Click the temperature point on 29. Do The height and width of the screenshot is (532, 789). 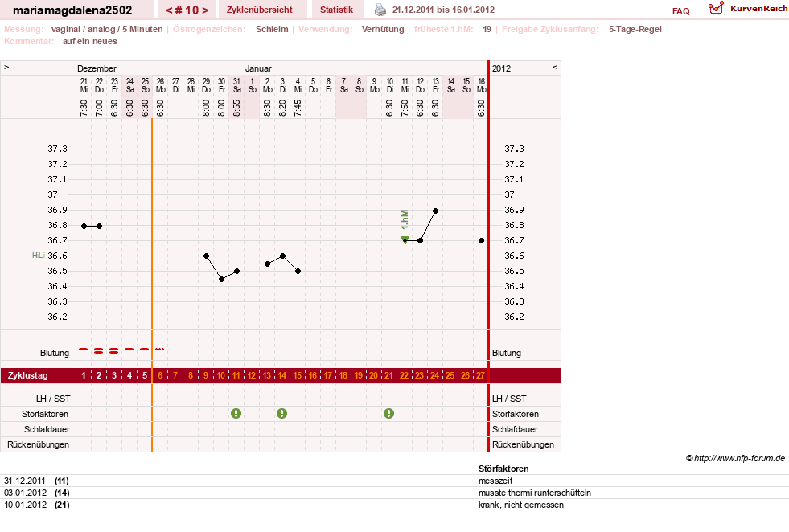(207, 256)
